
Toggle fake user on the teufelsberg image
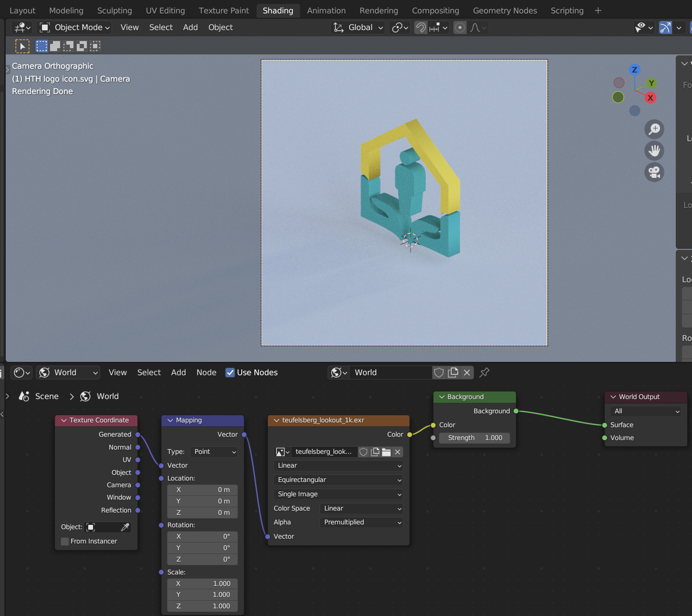[364, 452]
